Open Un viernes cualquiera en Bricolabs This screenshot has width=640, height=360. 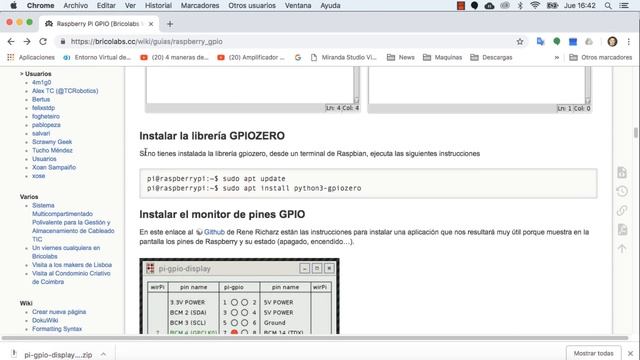tap(66, 252)
